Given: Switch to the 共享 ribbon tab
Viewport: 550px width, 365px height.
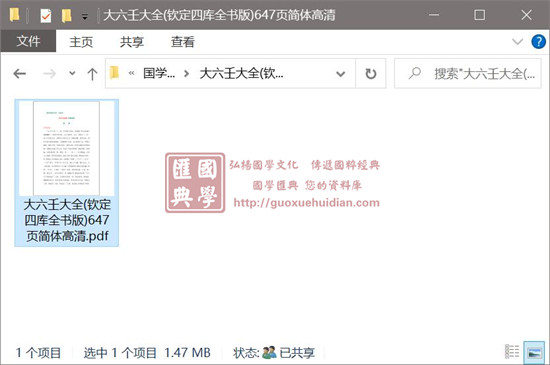Looking at the screenshot, I should click(132, 42).
